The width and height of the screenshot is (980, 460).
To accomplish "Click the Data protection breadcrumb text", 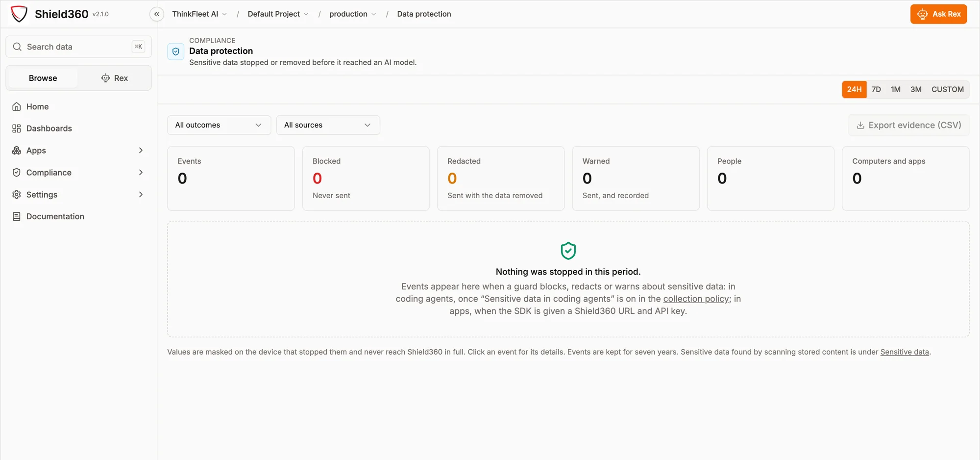I will click(424, 14).
